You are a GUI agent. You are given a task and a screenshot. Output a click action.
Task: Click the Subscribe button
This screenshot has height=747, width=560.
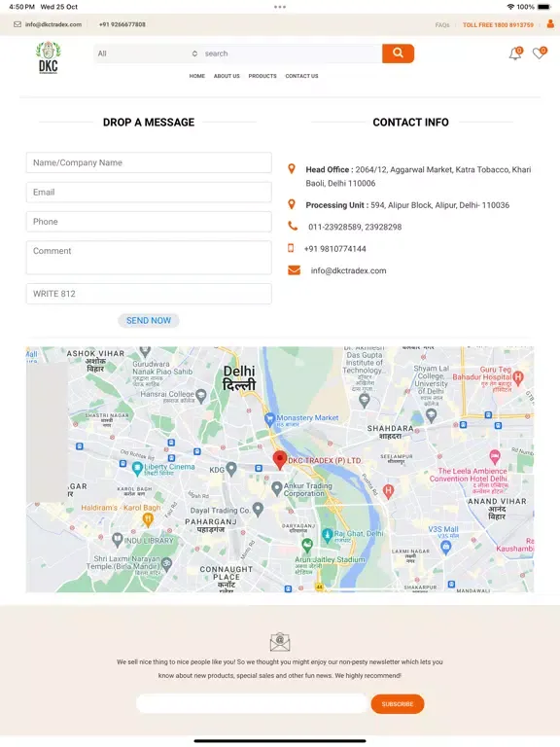pyautogui.click(x=397, y=703)
